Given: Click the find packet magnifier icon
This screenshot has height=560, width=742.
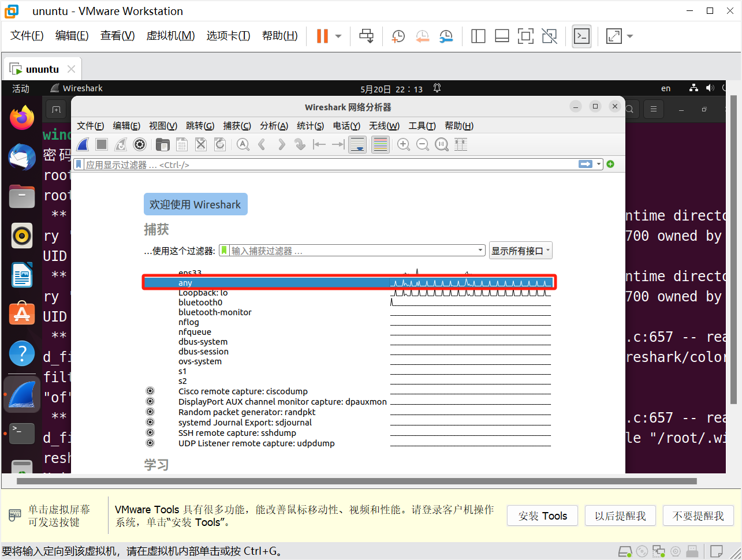Looking at the screenshot, I should pos(243,144).
